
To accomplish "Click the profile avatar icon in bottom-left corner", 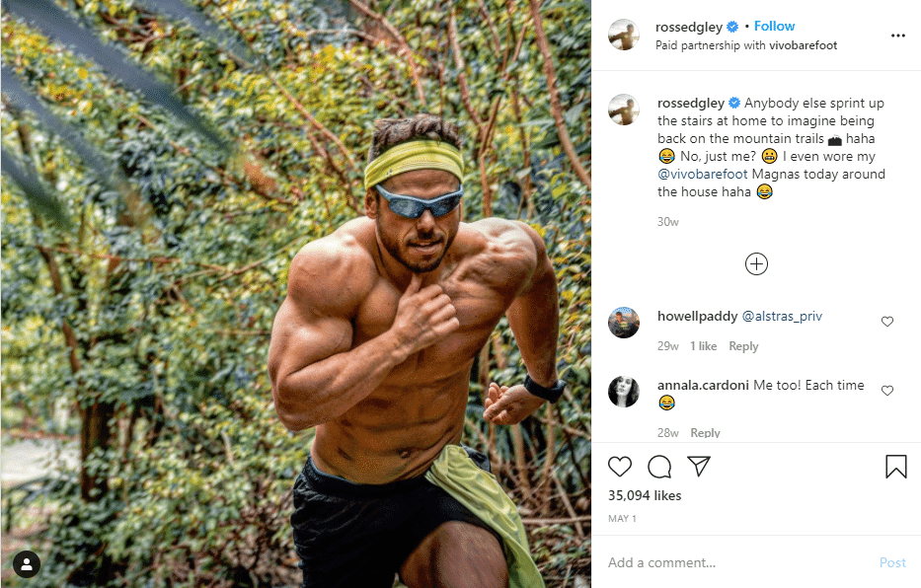I will (26, 563).
